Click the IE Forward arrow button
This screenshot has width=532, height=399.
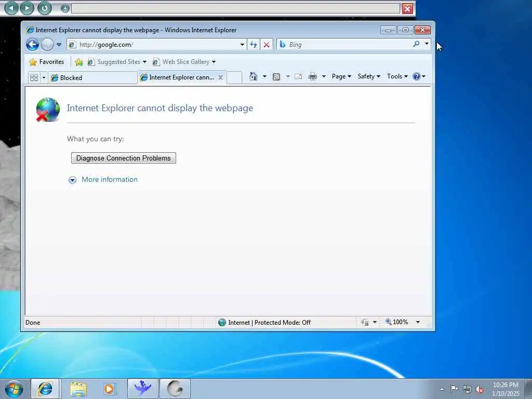click(x=47, y=45)
